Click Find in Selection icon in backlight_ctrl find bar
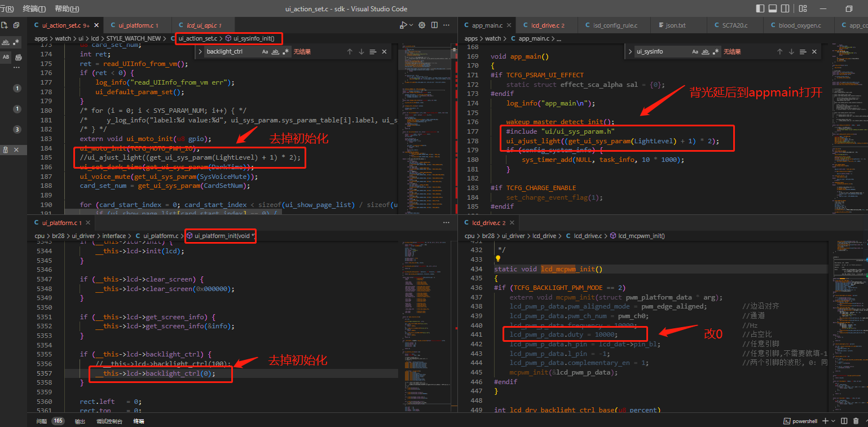 (x=373, y=51)
